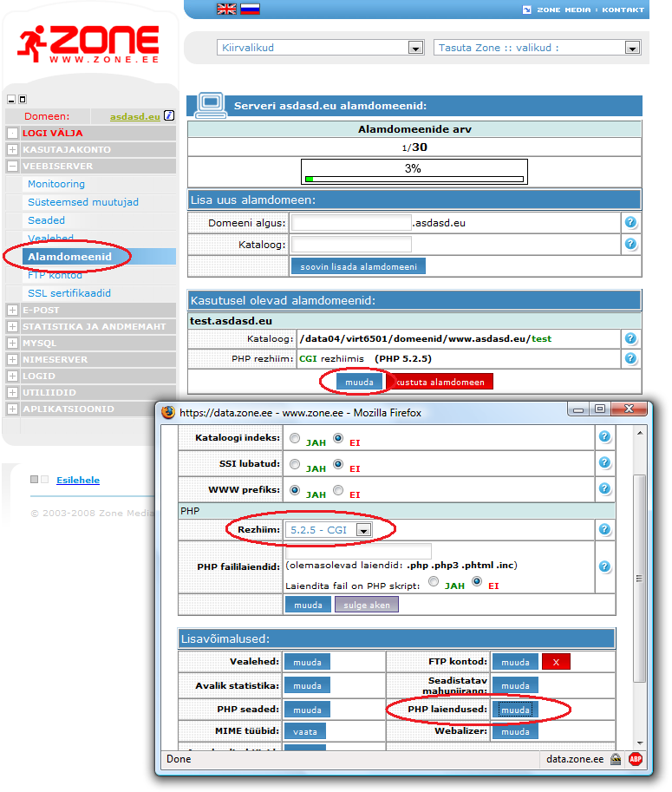Expand the STATISTIKA JA ANDMEMAHT section
672x792 pixels.
(x=13, y=326)
